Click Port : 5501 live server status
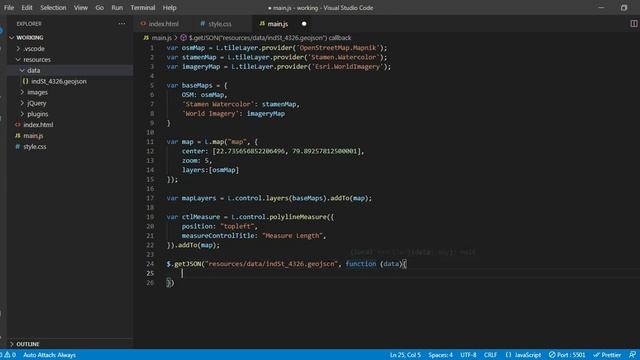This screenshot has width=640, height=360. (x=567, y=355)
